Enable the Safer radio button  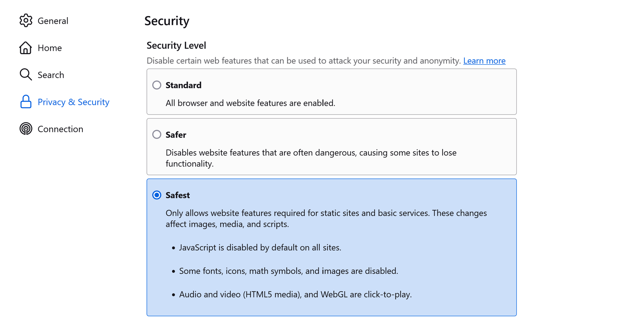pos(157,135)
